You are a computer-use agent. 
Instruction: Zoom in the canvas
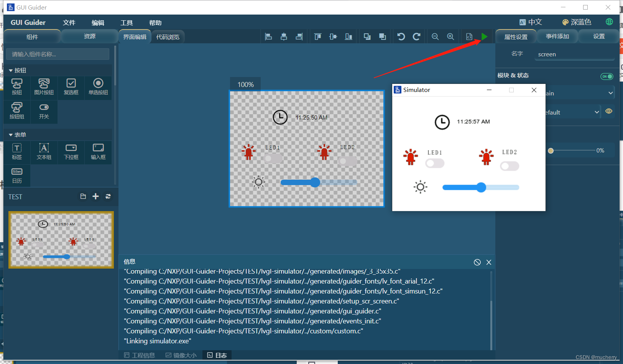(x=450, y=37)
